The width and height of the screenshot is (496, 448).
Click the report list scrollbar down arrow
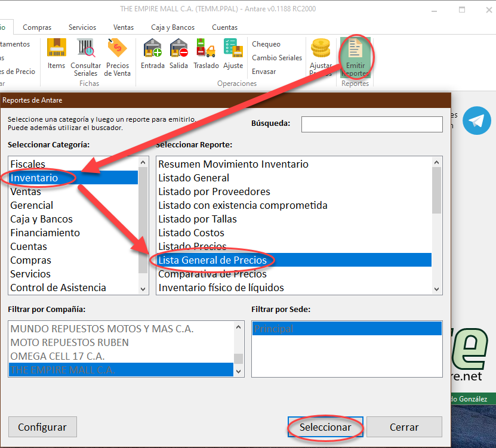tap(436, 288)
